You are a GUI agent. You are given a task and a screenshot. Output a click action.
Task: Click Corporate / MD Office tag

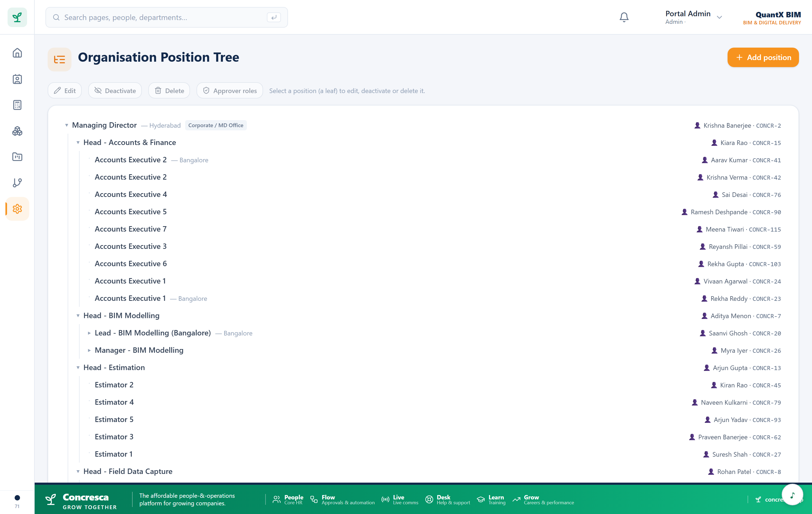click(216, 125)
